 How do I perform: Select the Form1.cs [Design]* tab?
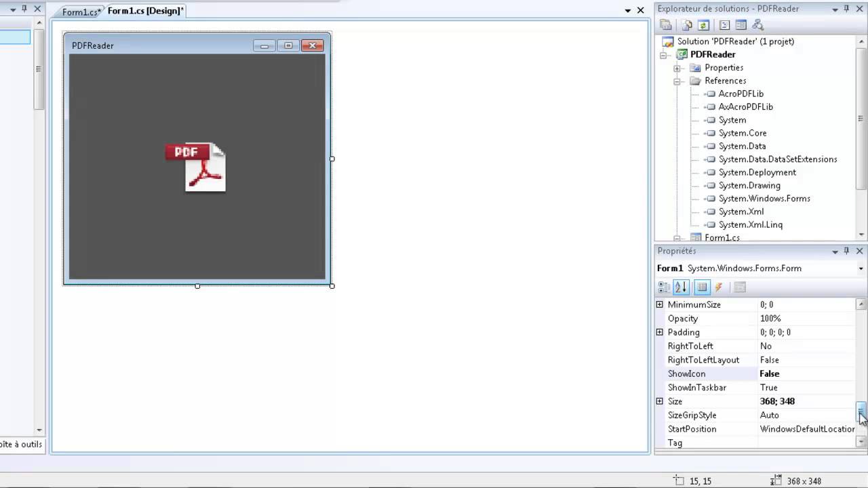(x=145, y=11)
